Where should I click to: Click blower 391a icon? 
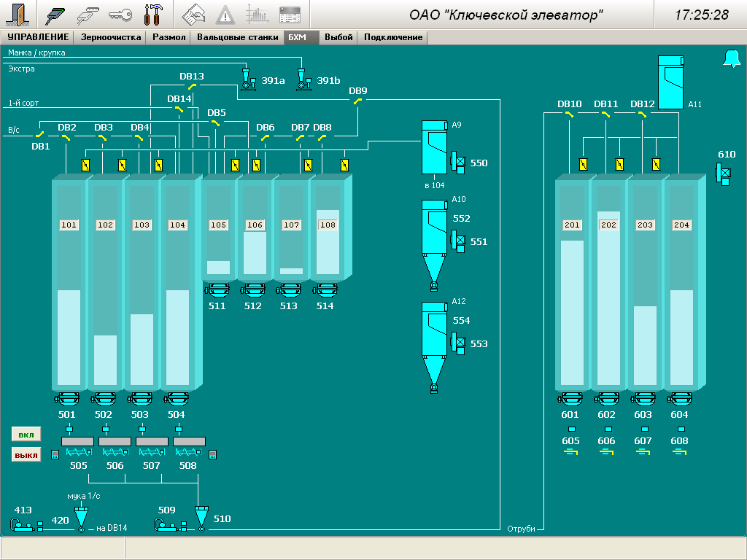click(247, 79)
